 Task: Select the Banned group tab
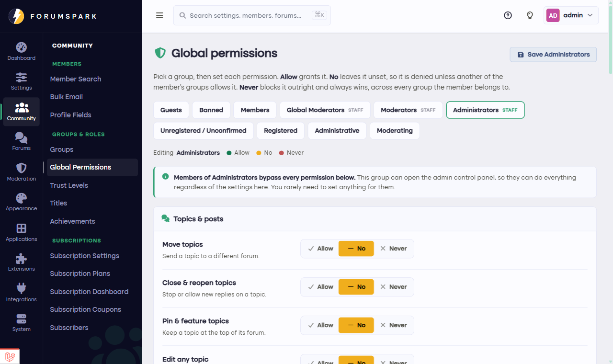tap(211, 110)
